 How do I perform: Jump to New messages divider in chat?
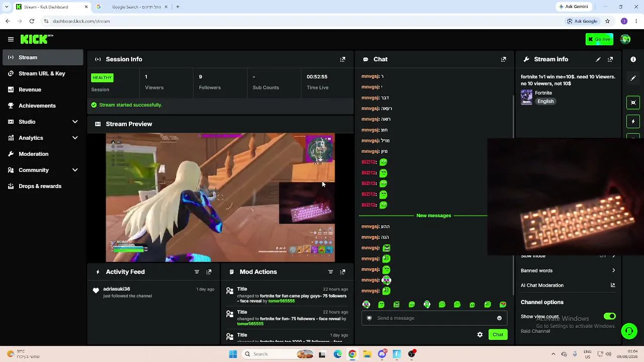pyautogui.click(x=434, y=216)
